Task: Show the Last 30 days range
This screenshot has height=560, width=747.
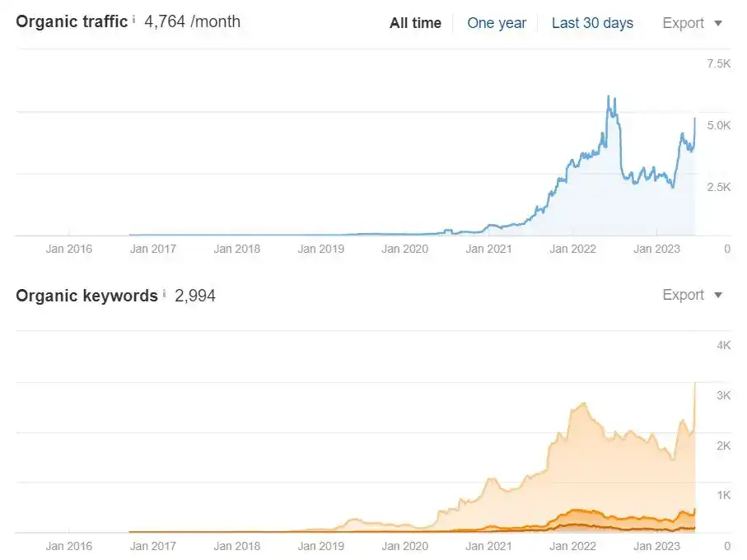Action: (592, 23)
